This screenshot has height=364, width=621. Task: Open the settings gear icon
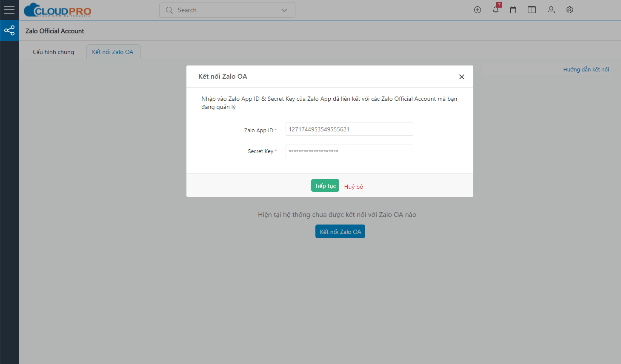pos(570,10)
